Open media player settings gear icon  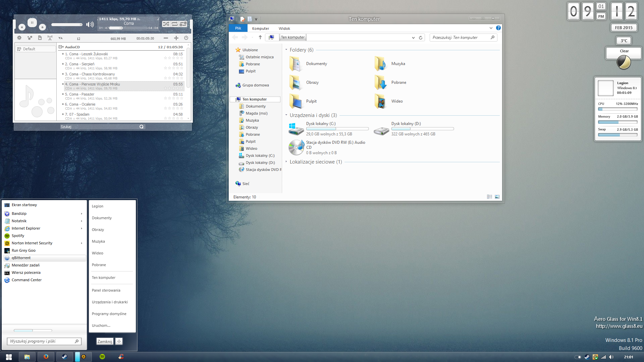point(19,38)
